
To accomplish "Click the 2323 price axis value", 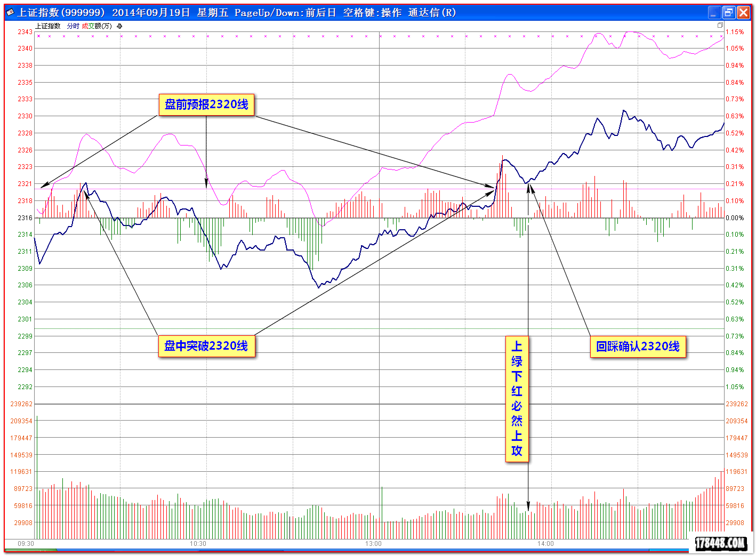I will (x=25, y=167).
